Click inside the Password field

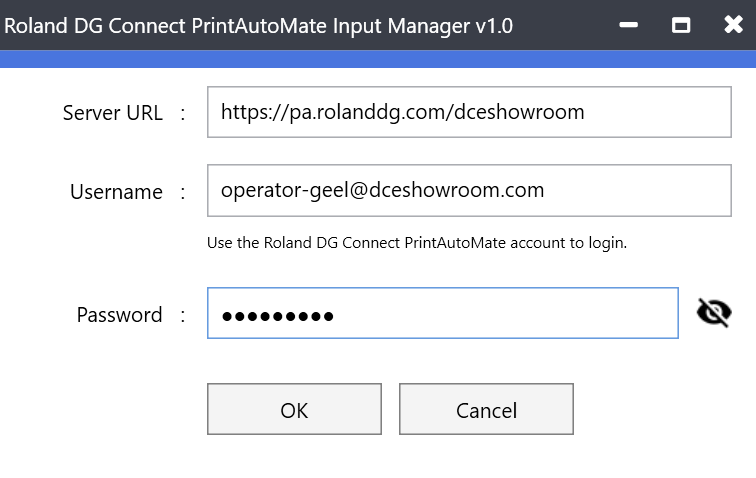pyautogui.click(x=443, y=313)
